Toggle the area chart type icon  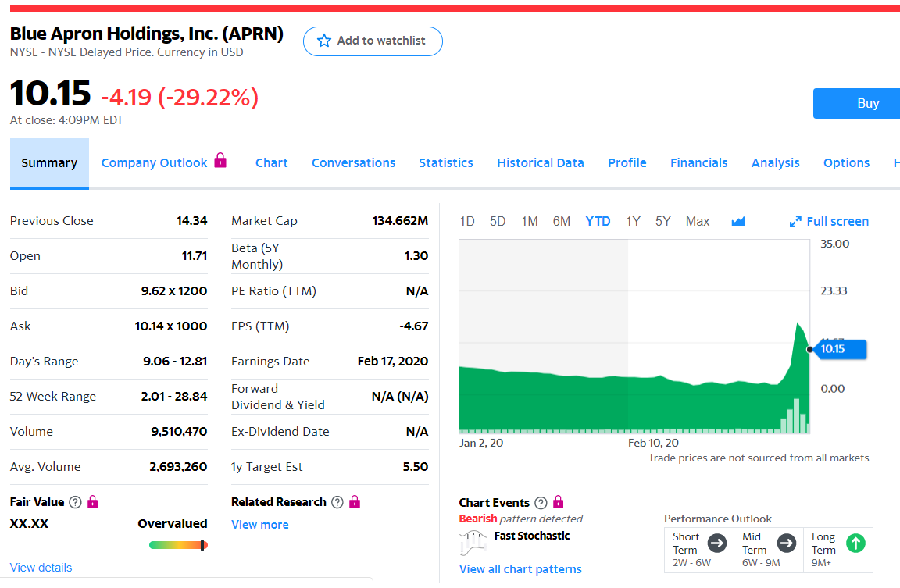[x=738, y=222]
